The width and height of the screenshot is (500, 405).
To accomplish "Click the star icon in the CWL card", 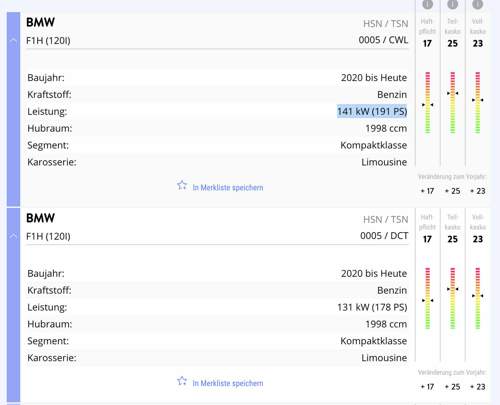I will pyautogui.click(x=182, y=185).
